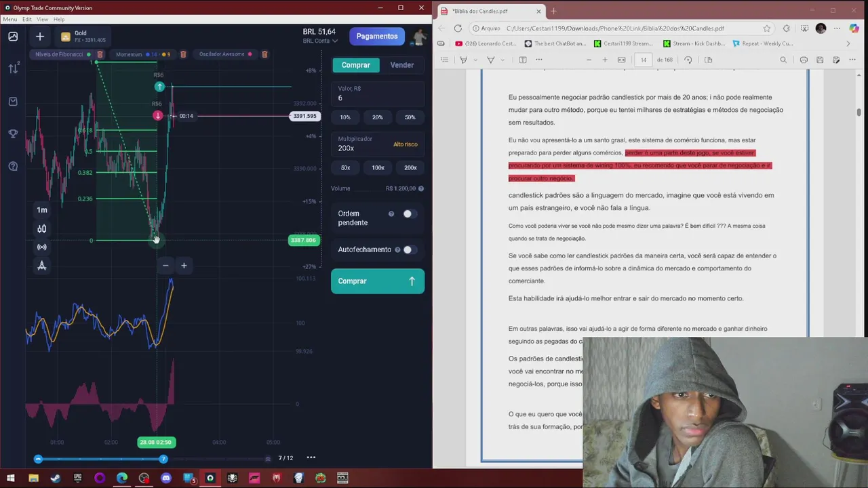Refresh the Edge PDF page
Image resolution: width=868 pixels, height=488 pixels.
tap(458, 28)
